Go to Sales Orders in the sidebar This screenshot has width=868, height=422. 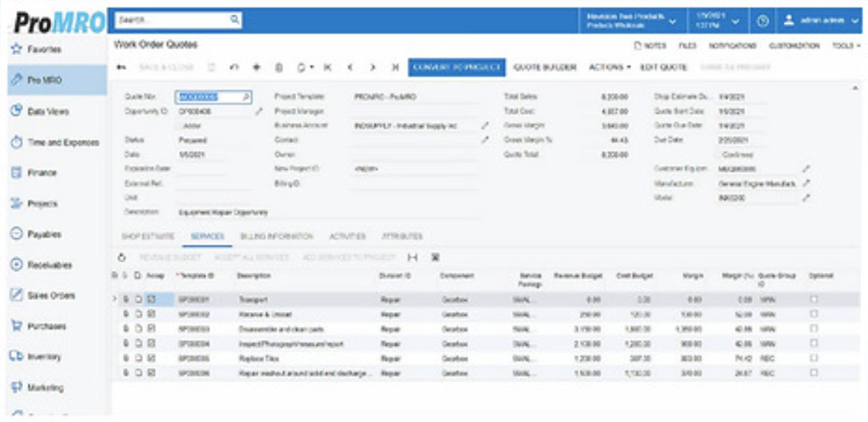pos(51,295)
